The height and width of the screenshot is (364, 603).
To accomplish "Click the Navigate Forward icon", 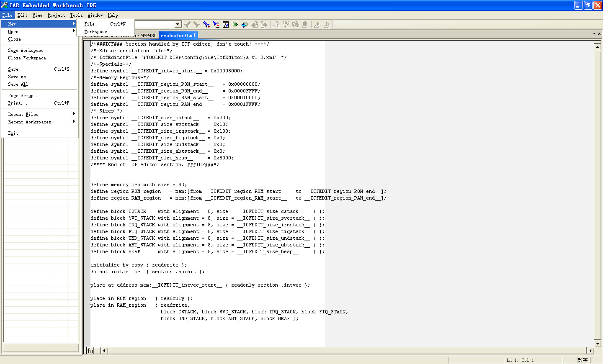I will (264, 25).
